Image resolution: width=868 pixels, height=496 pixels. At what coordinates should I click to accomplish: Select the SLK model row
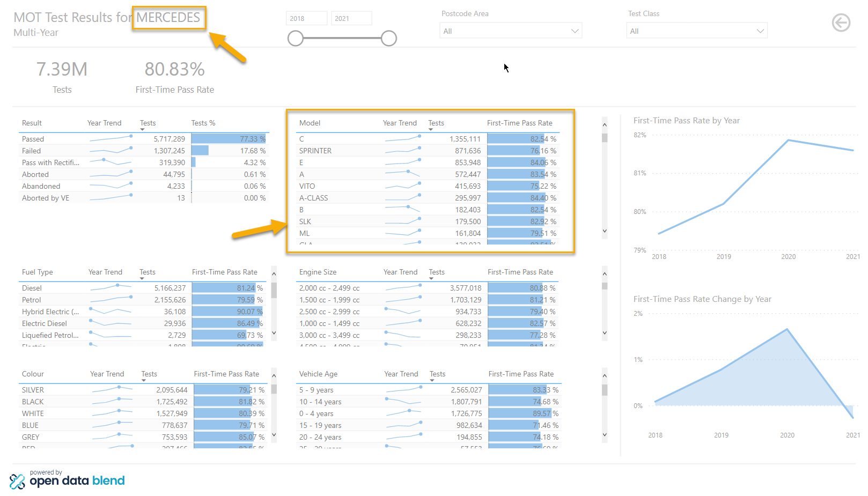pos(428,221)
